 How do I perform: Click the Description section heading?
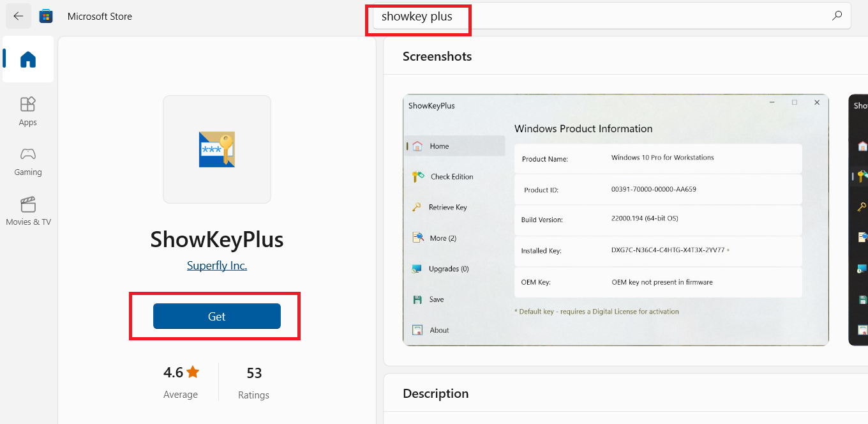point(436,393)
